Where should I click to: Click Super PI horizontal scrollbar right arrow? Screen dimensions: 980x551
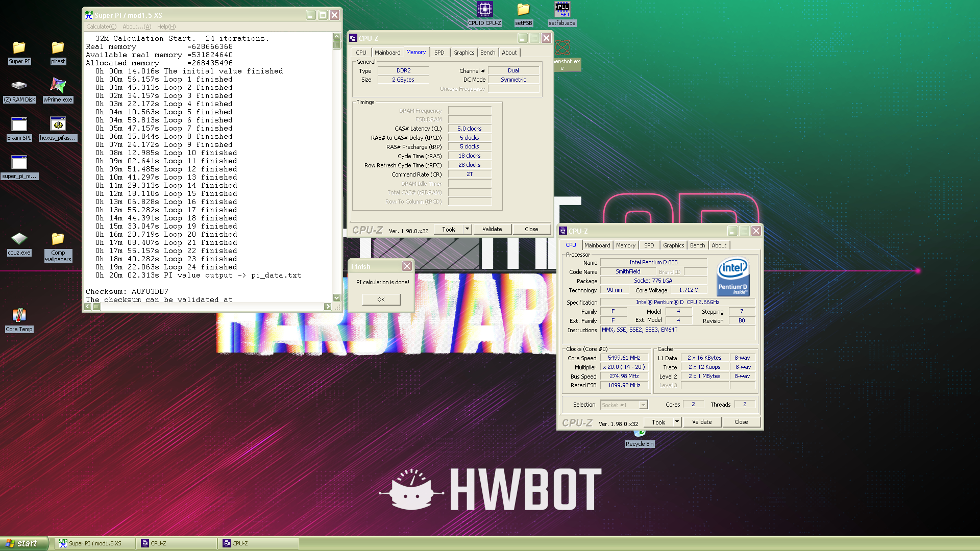click(327, 307)
